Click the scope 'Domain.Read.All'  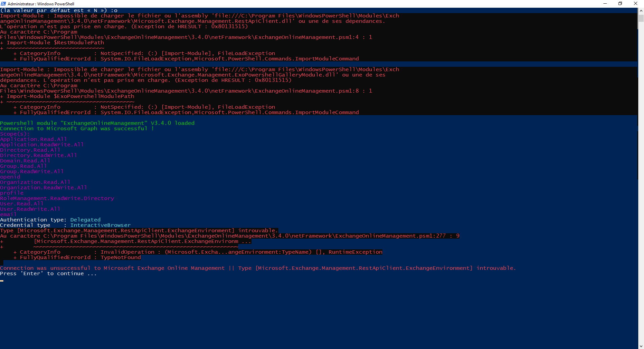pos(25,161)
